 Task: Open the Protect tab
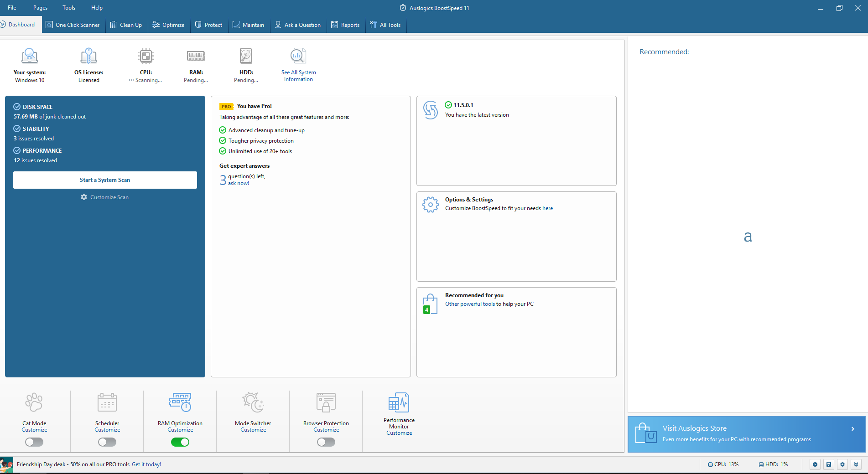(209, 25)
